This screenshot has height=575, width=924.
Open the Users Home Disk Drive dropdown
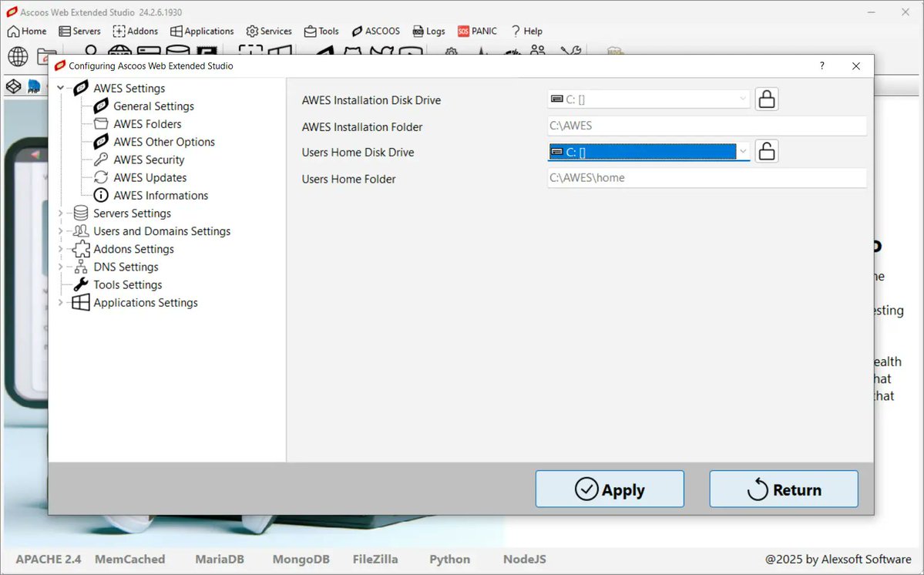coord(744,151)
